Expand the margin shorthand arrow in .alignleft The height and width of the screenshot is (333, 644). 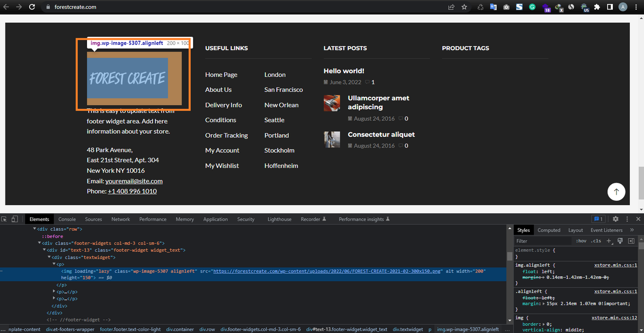[544, 304]
